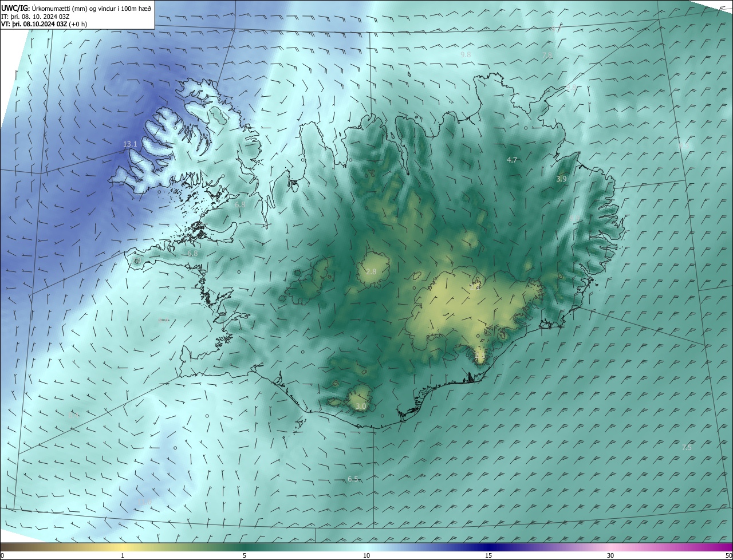Click the 13.1 value over Westfjords

coord(130,144)
